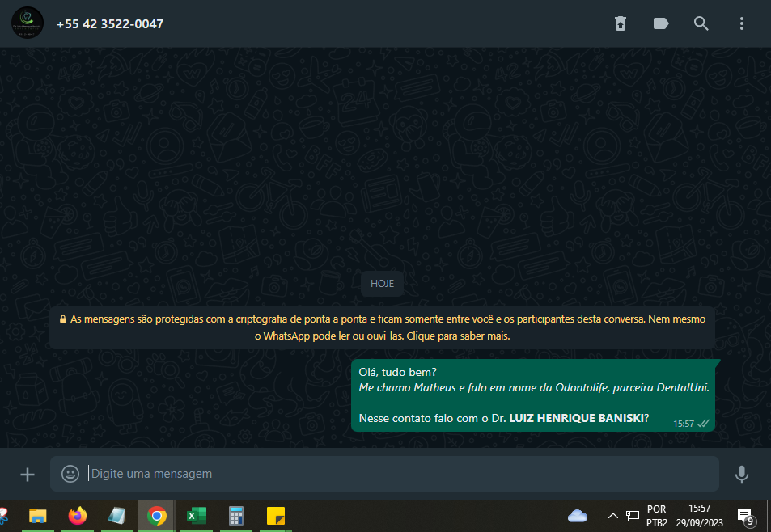The height and width of the screenshot is (532, 771).
Task: Open contact info for +55 42 3522-0047
Action: [x=110, y=24]
